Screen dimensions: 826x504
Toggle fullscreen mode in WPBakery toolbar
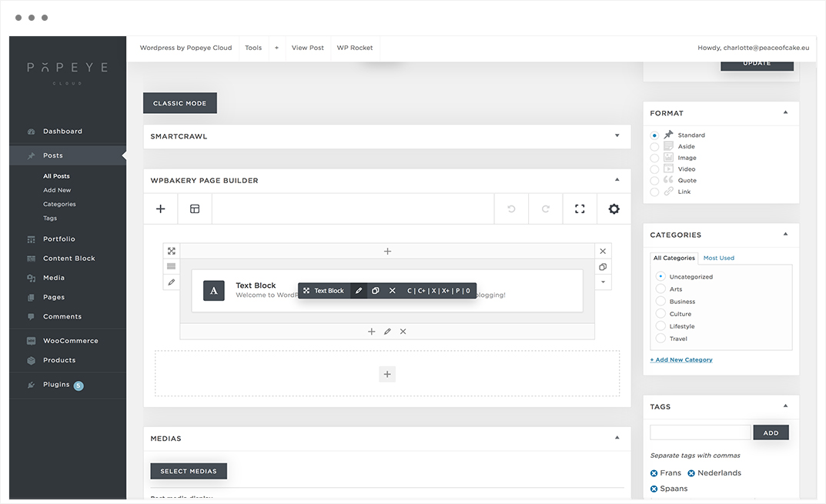580,209
